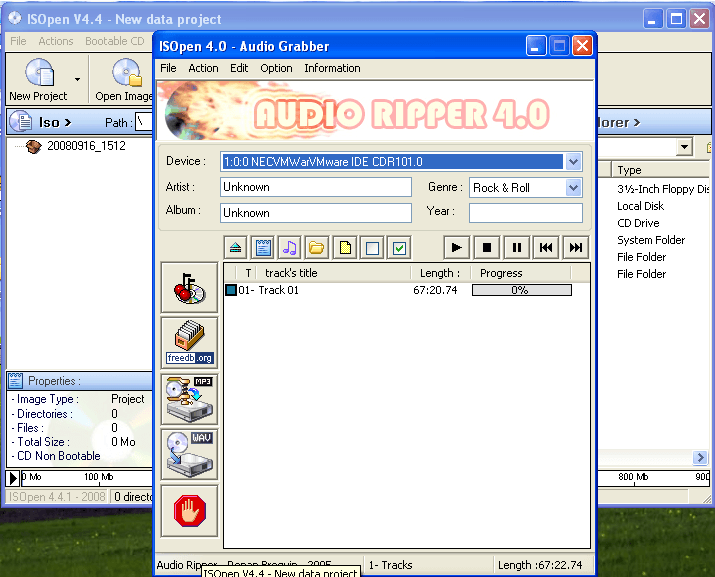
Task: Click the horizontal scrollbar right arrow
Action: pos(700,457)
